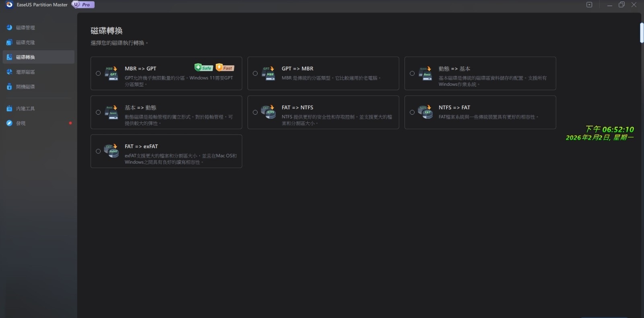644x318 pixels.
Task: Open the title bar dropdown menu
Action: tap(589, 5)
